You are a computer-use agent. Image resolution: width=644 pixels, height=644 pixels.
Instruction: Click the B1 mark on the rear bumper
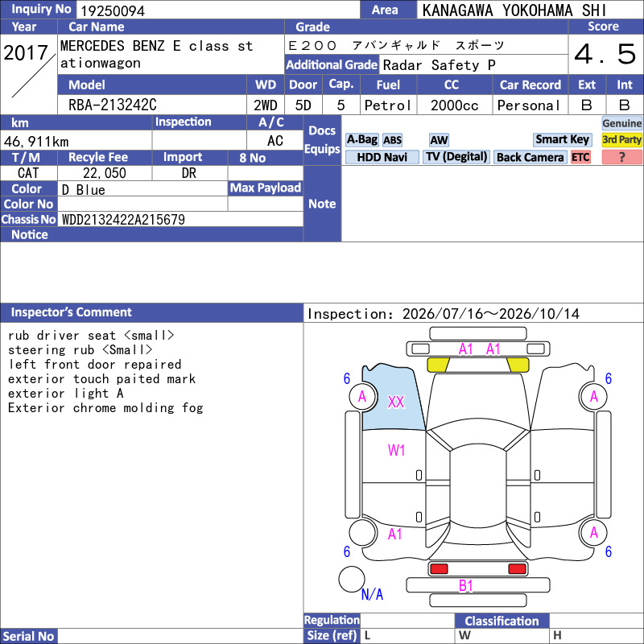466,586
